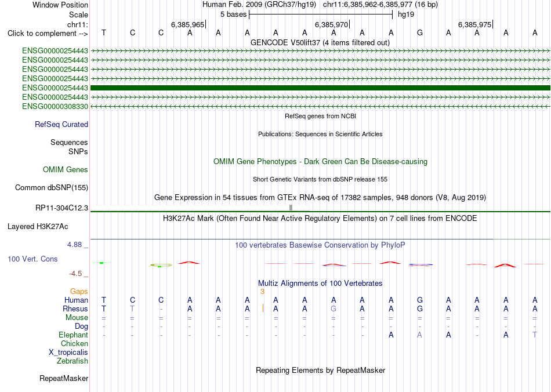Viewport: 551px width, 392px height.
Task: Click the -4.5 PhyloP lower scale value
Action: coord(75,274)
